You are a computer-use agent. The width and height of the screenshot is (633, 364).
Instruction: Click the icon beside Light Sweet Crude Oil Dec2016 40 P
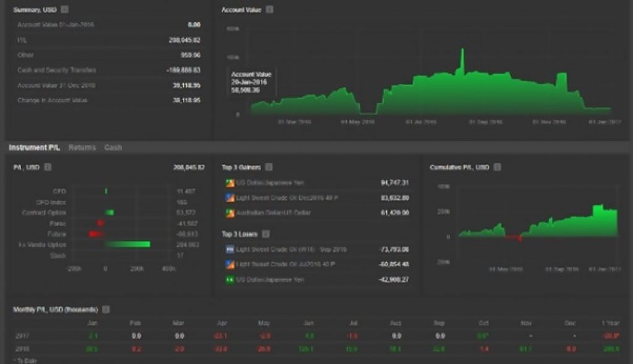tap(230, 198)
